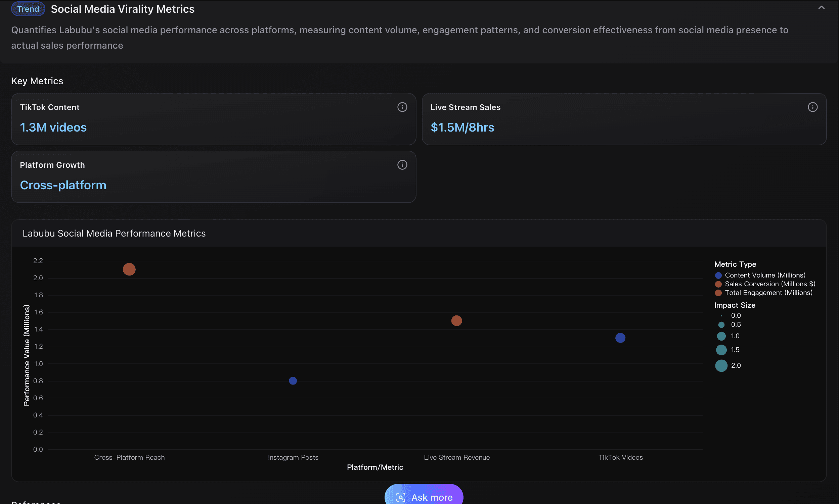Viewport: 839px width, 504px height.
Task: Click the Impact Size 1.0 legend bubble
Action: click(721, 336)
